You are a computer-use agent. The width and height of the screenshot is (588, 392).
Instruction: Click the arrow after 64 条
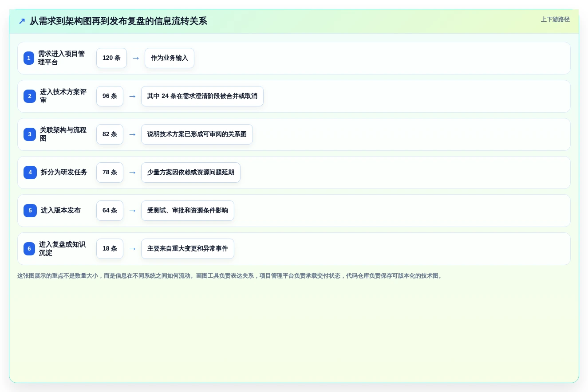tap(132, 211)
